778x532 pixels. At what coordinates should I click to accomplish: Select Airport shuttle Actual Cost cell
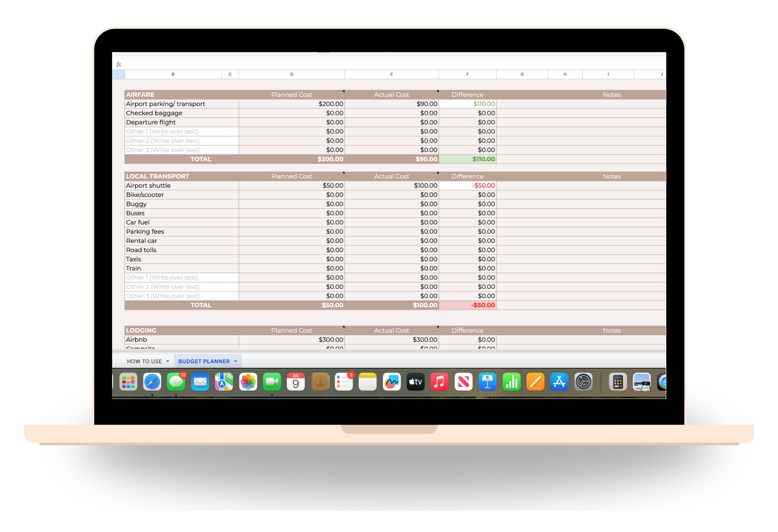(392, 185)
